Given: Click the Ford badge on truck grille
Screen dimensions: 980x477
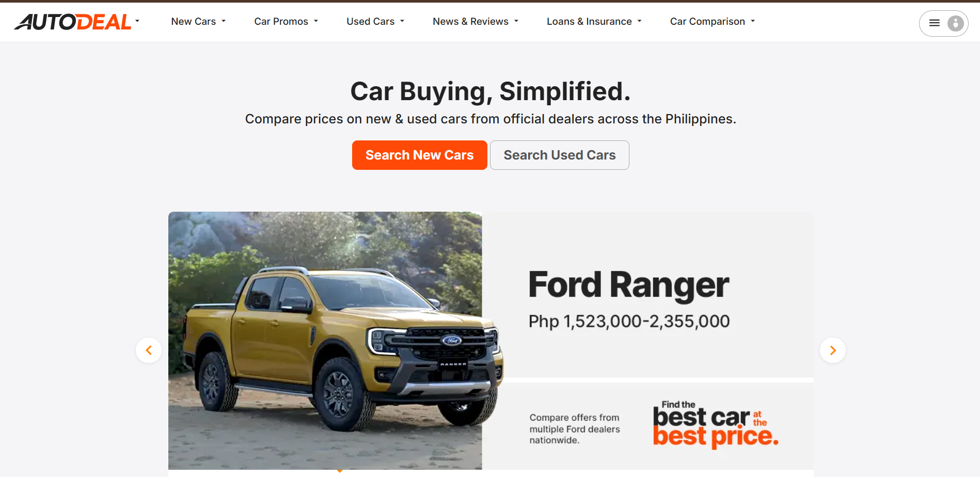Looking at the screenshot, I should pos(451,341).
